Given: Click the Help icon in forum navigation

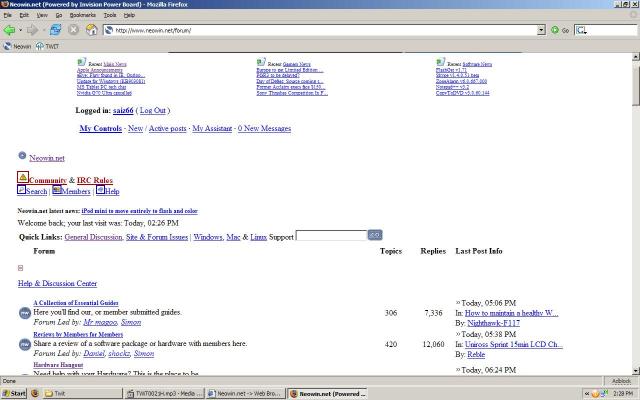Looking at the screenshot, I should pyautogui.click(x=100, y=190).
